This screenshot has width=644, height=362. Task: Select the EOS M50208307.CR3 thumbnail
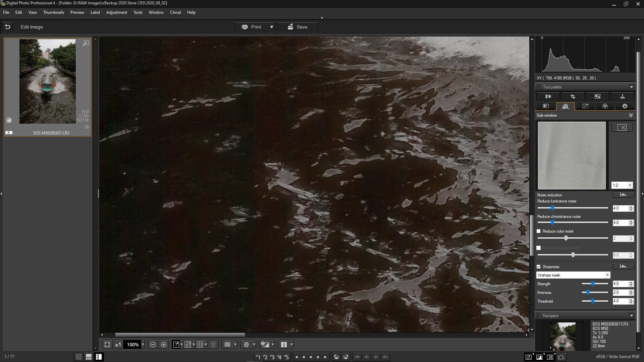(x=47, y=87)
